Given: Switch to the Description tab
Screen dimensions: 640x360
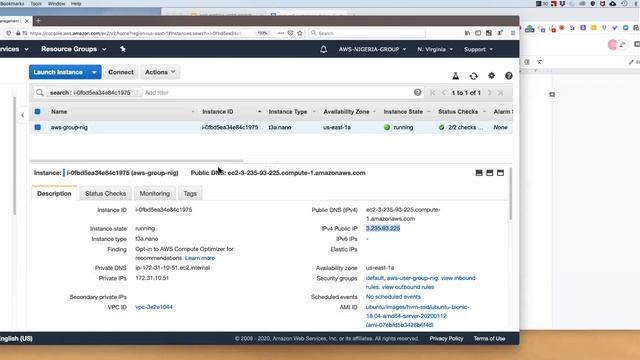Looking at the screenshot, I should (54, 193).
